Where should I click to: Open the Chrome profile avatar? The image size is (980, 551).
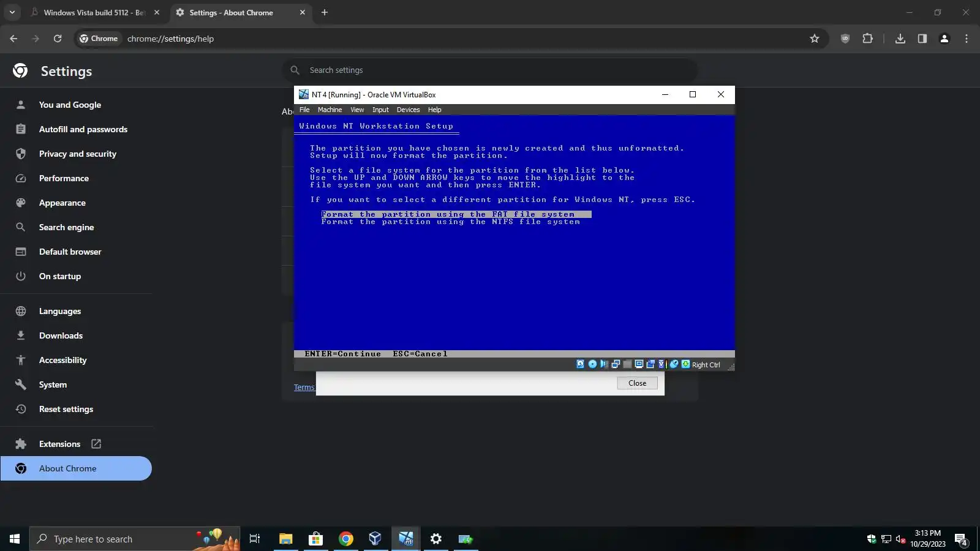pos(944,39)
